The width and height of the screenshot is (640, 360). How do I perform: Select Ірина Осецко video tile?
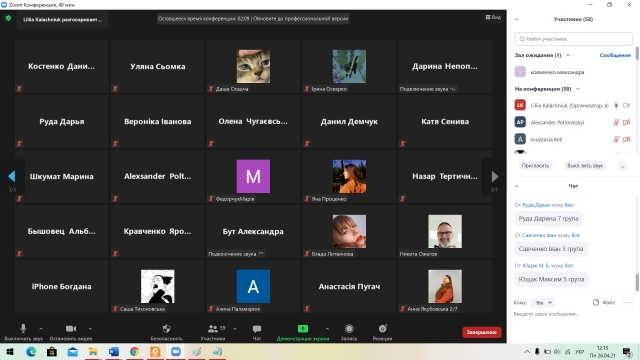point(349,67)
